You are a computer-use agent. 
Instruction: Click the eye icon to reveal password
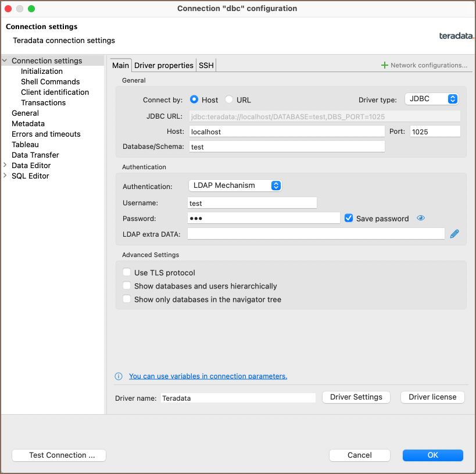coord(421,219)
